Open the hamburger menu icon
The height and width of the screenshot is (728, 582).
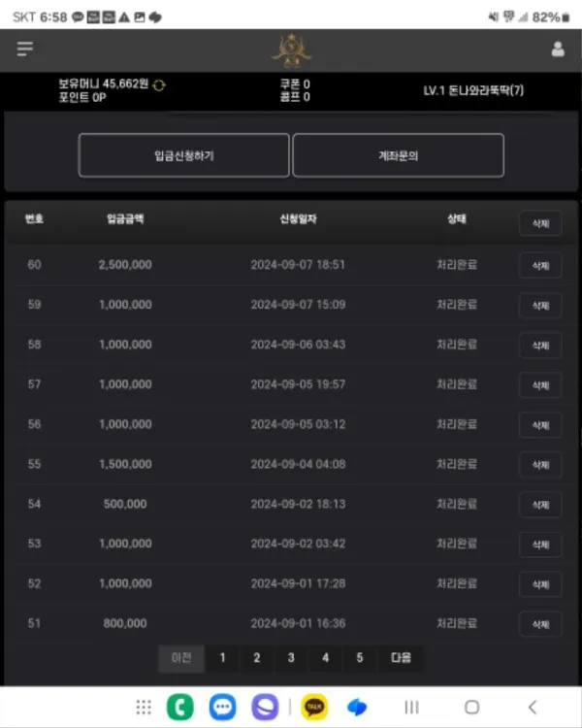point(24,49)
